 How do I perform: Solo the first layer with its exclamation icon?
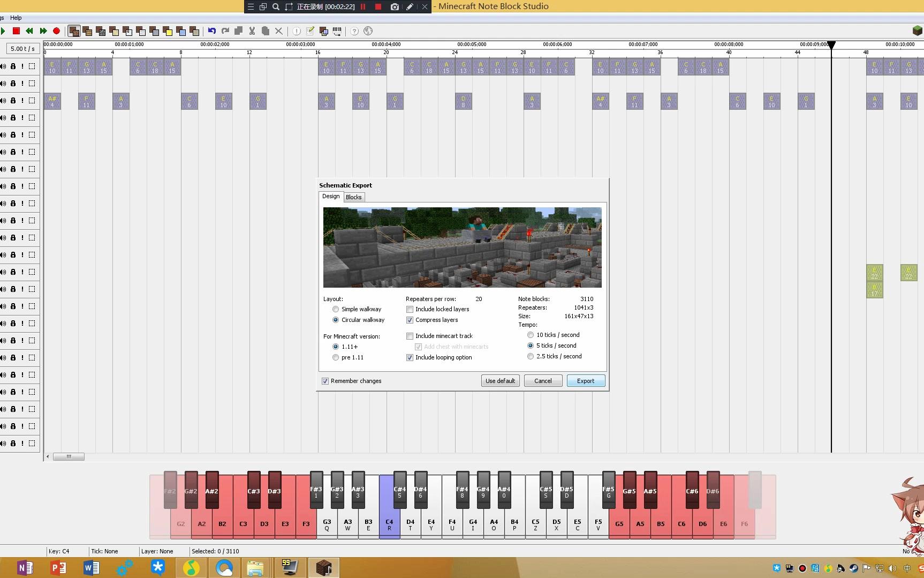click(x=22, y=66)
